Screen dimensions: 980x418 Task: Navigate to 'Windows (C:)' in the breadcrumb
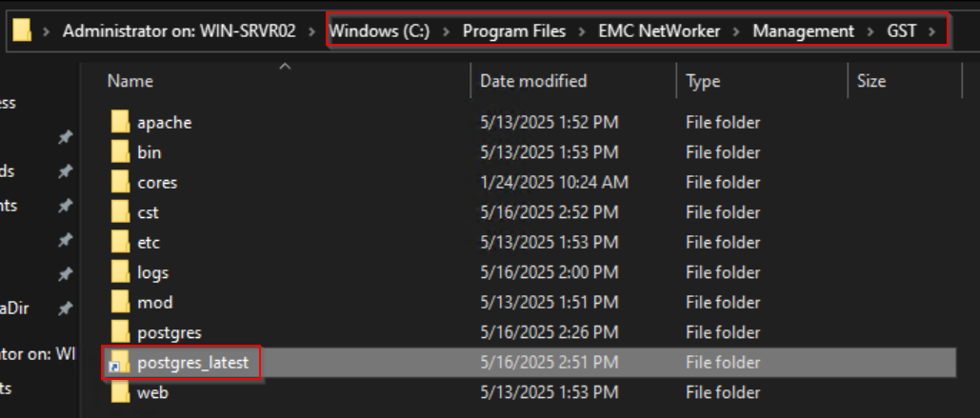380,30
